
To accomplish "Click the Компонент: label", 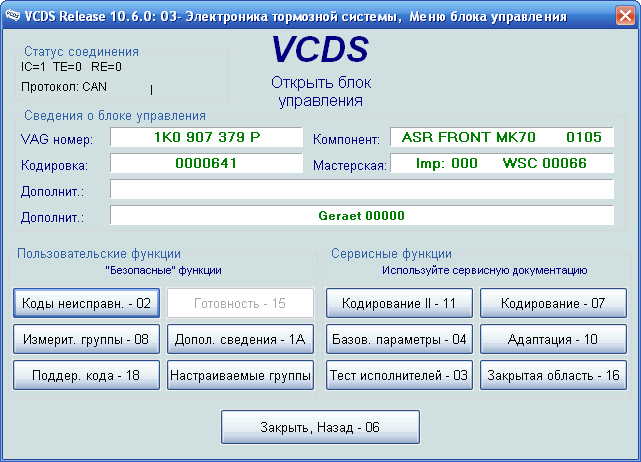I will click(346, 139).
